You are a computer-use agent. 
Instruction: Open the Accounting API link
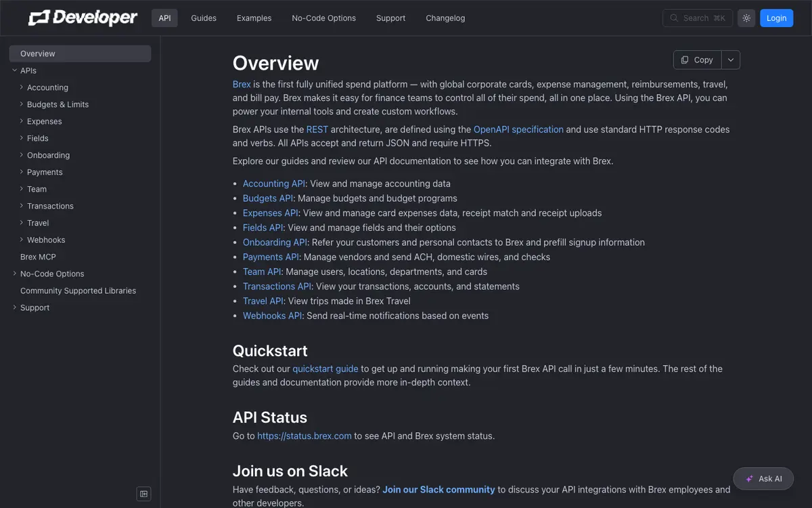[274, 184]
